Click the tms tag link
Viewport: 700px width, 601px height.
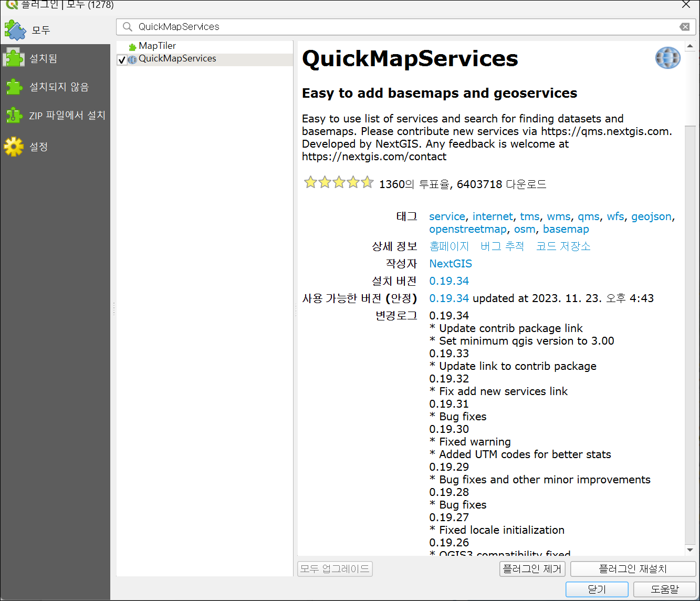tap(530, 216)
